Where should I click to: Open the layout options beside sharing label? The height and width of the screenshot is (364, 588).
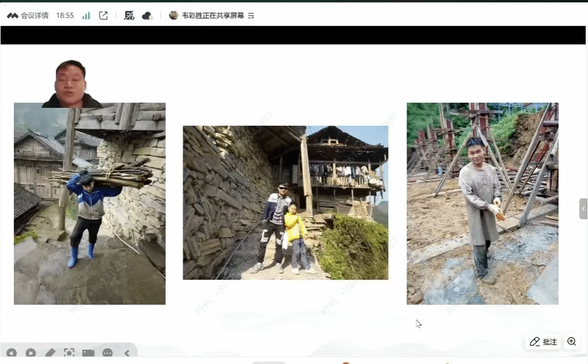[251, 16]
